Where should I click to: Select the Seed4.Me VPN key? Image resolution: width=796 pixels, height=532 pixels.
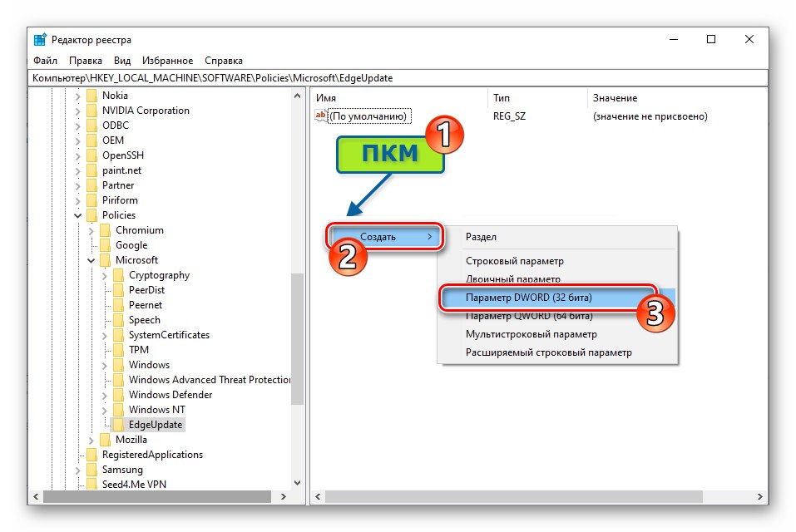coord(134,485)
